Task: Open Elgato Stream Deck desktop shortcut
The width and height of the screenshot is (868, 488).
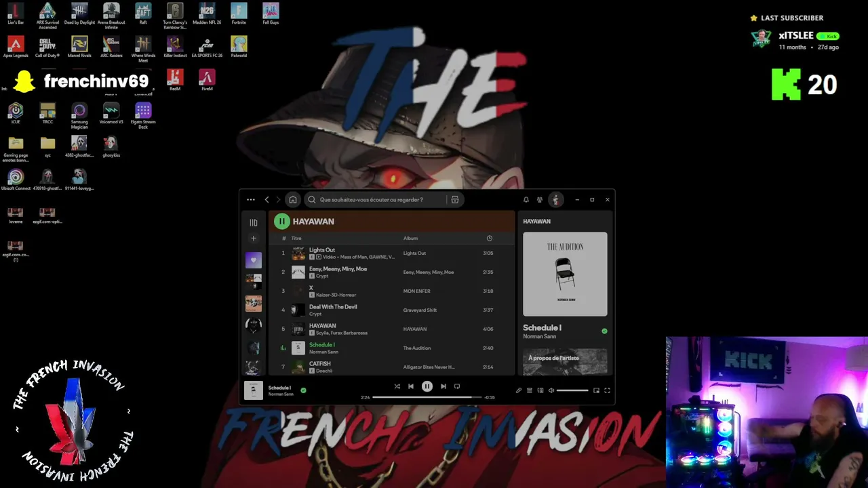Action: (143, 115)
